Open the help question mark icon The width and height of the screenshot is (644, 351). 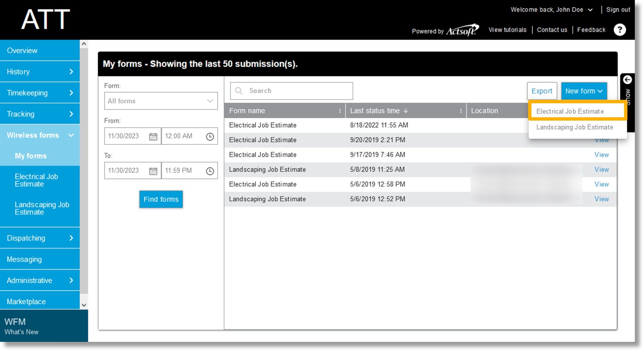620,30
